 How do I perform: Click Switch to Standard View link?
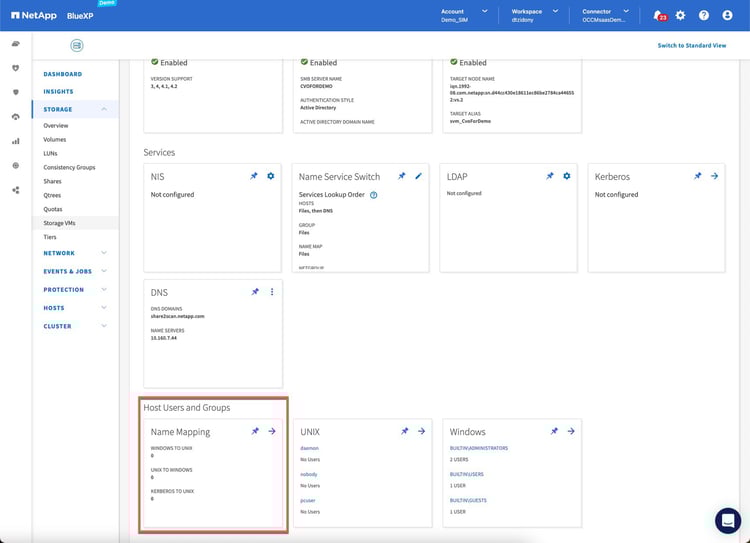click(x=691, y=46)
